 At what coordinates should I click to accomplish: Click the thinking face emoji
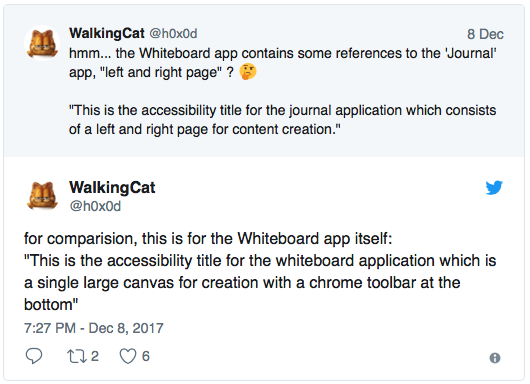[248, 72]
